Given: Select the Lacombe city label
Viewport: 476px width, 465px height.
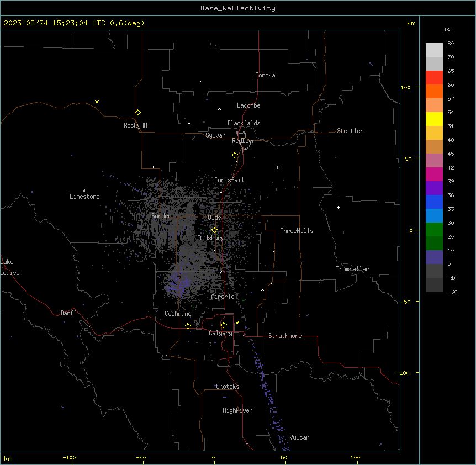Looking at the screenshot, I should click(x=248, y=105).
